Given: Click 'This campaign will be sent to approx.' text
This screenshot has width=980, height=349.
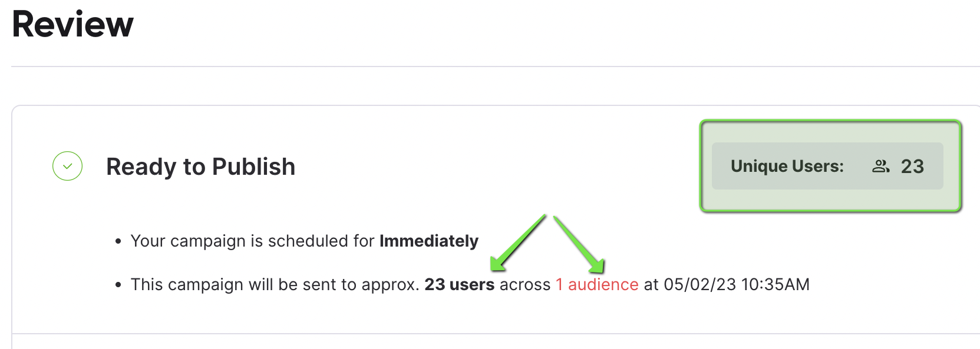Looking at the screenshot, I should [275, 284].
